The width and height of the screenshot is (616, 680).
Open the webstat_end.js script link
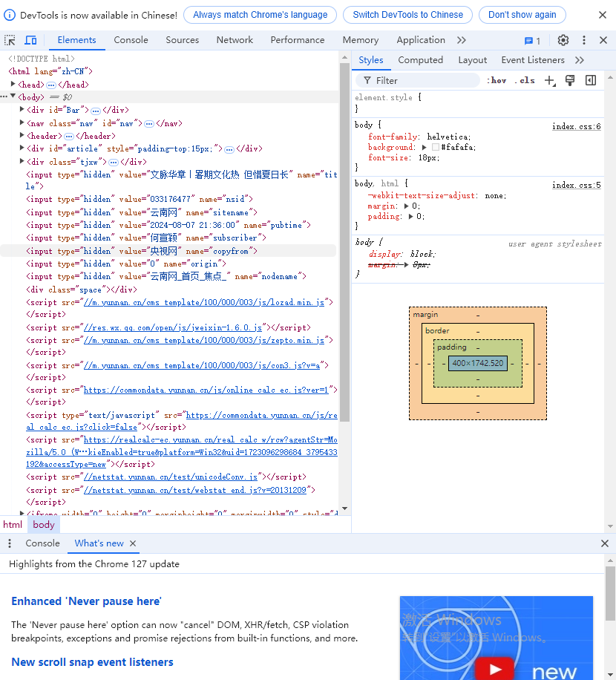(x=194, y=490)
